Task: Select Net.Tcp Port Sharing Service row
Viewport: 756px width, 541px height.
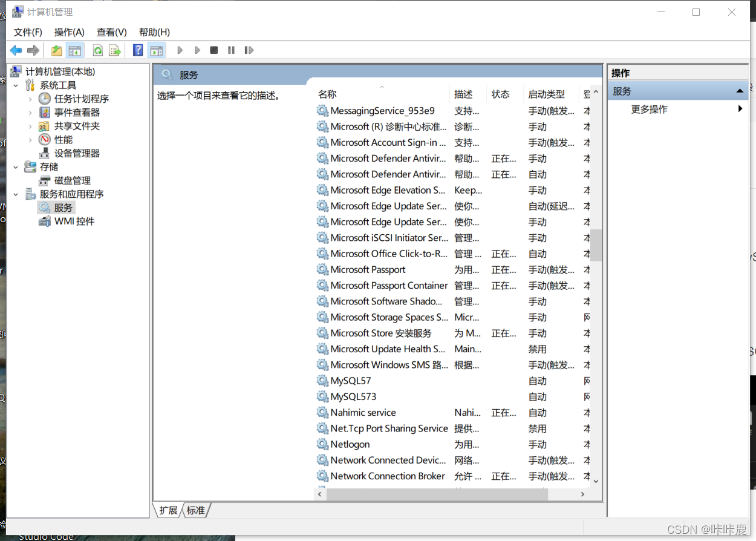Action: (x=452, y=428)
